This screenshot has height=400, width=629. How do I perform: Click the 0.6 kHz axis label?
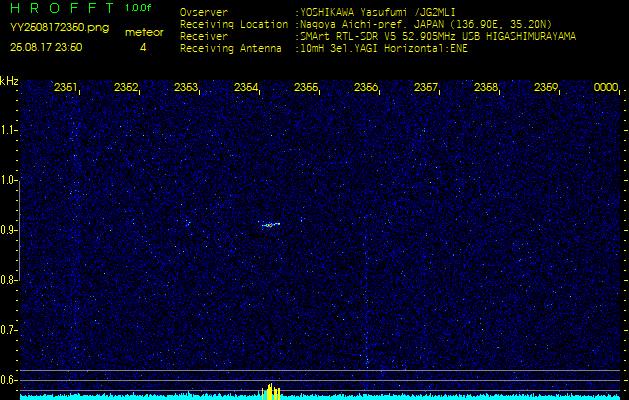[8, 380]
